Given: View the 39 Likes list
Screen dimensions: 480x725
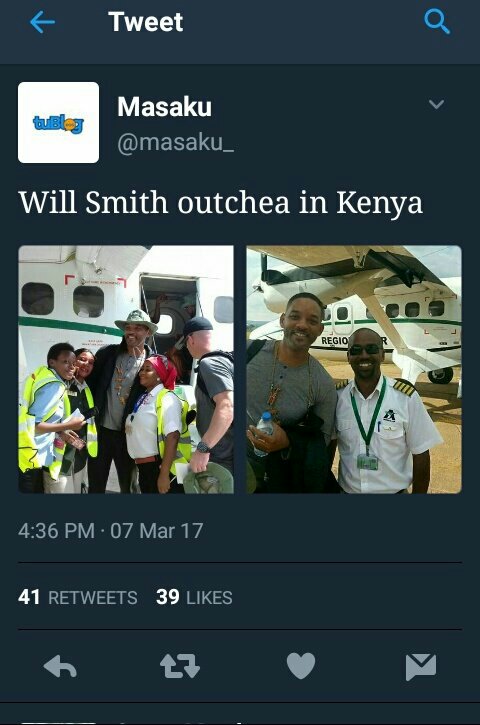Looking at the screenshot, I should (x=194, y=597).
